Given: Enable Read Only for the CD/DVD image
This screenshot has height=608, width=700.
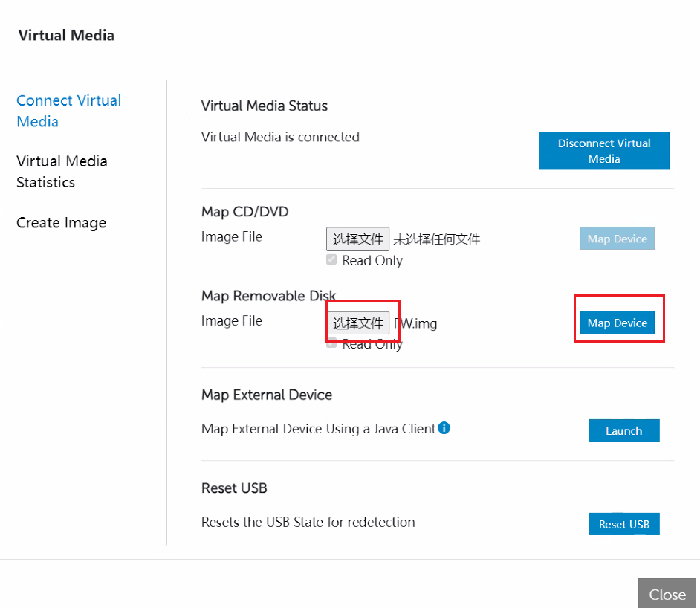Looking at the screenshot, I should pos(331,259).
